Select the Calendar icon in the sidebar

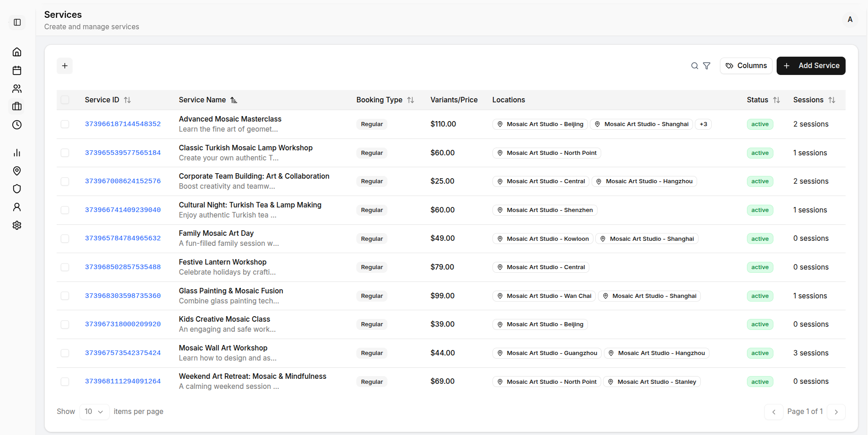click(x=17, y=70)
